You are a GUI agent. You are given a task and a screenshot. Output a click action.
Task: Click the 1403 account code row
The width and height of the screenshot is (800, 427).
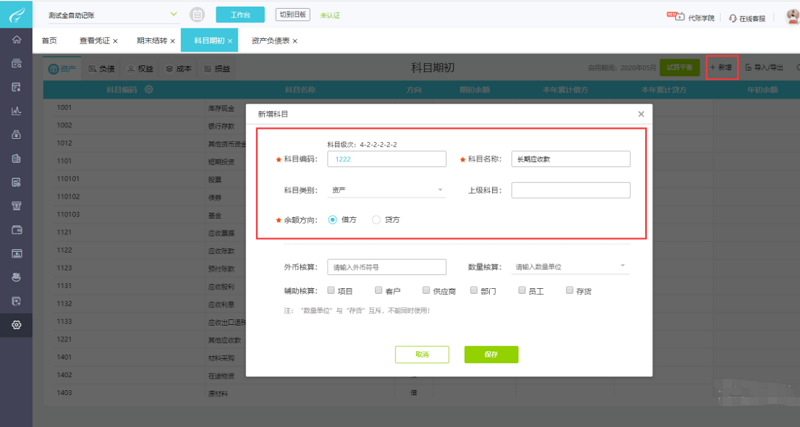pos(64,393)
